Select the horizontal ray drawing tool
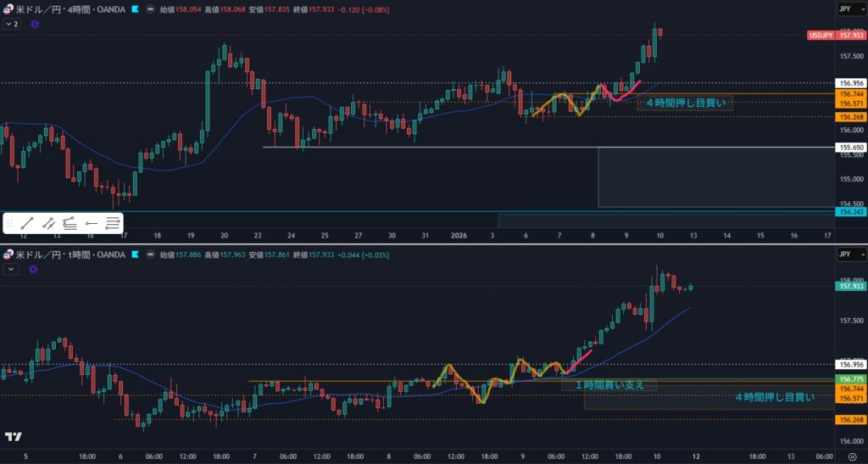The image size is (868, 464). coord(92,224)
